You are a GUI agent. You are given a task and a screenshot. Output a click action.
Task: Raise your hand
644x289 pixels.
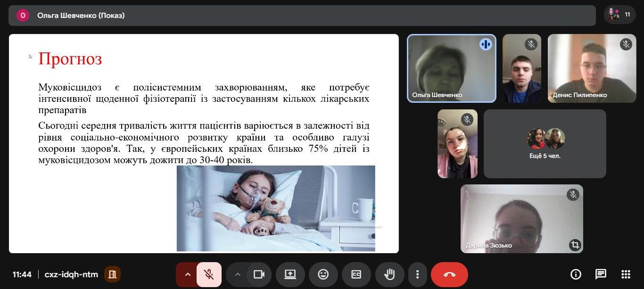[x=389, y=274]
